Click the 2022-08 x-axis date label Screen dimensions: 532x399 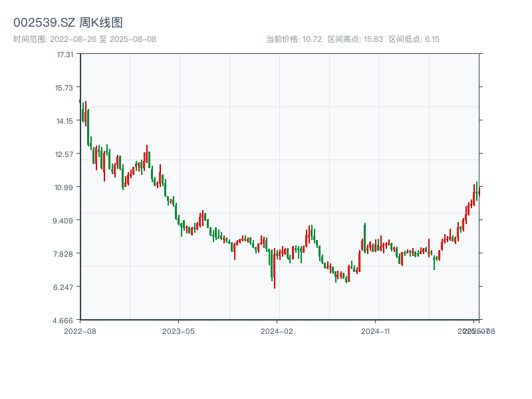pyautogui.click(x=80, y=331)
